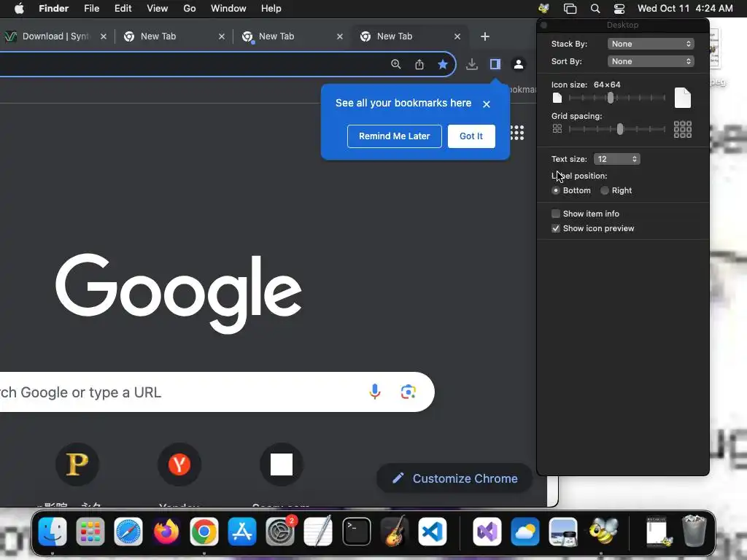Image resolution: width=747 pixels, height=560 pixels.
Task: Open the Stack By dropdown
Action: (x=651, y=44)
